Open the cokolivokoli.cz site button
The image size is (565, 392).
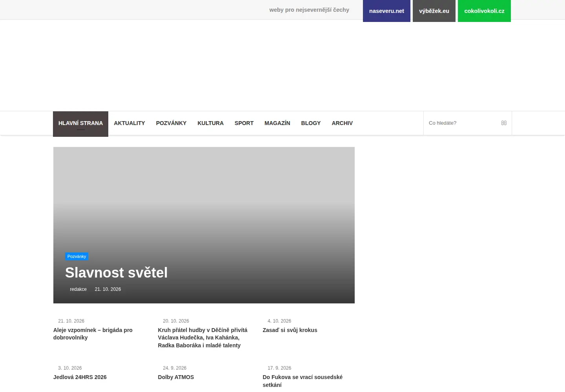click(484, 11)
